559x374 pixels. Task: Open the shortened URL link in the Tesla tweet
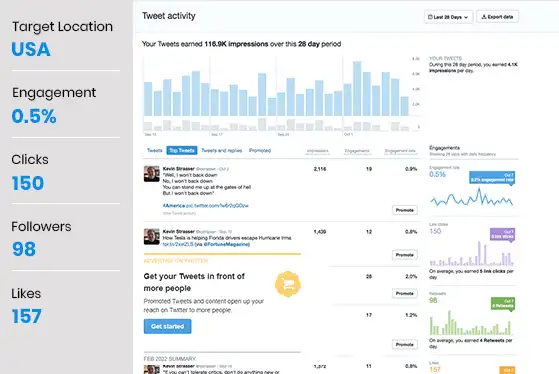coord(178,244)
